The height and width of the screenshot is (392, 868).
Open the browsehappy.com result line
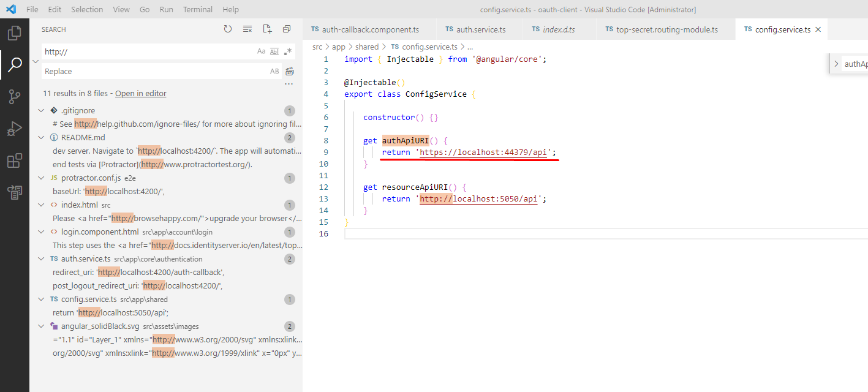(177, 219)
